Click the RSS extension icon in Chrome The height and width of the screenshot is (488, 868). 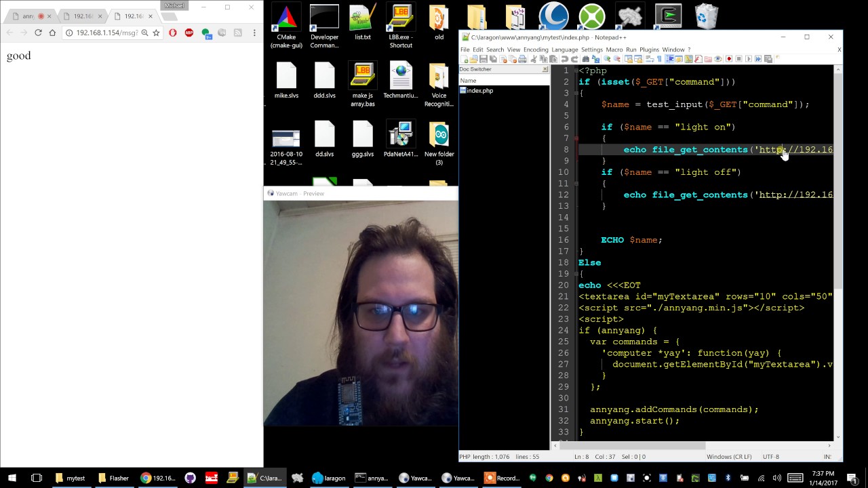pyautogui.click(x=238, y=33)
